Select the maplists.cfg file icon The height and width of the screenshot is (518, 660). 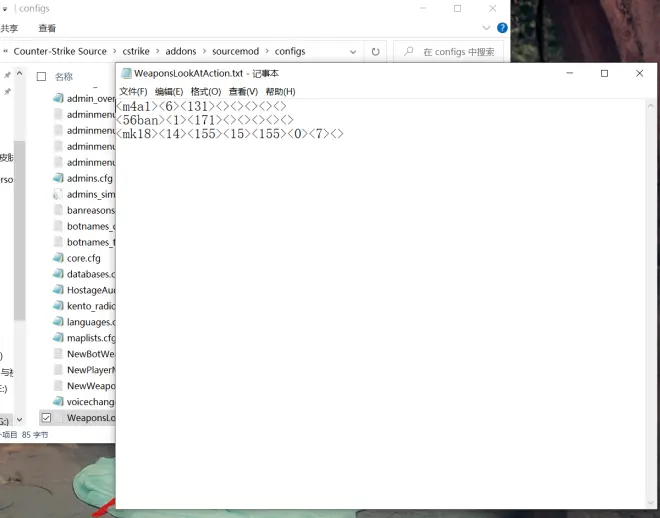pos(58,338)
